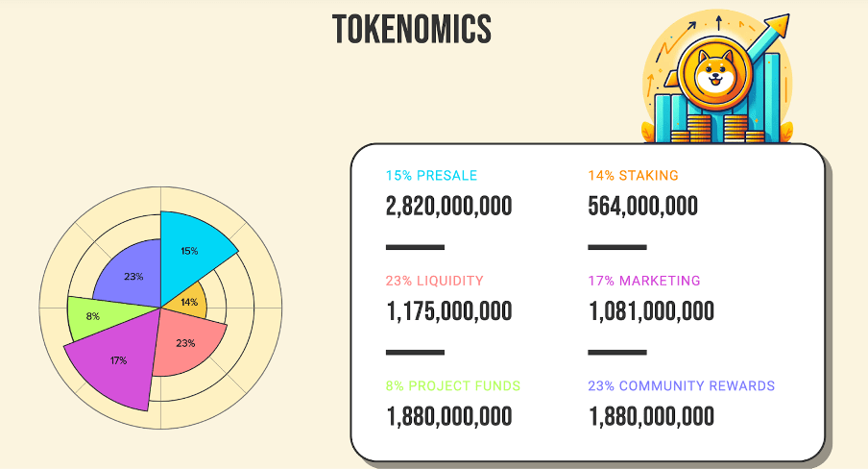Click the Shiba coin illustration
Image resolution: width=868 pixels, height=469 pixels.
[x=714, y=75]
